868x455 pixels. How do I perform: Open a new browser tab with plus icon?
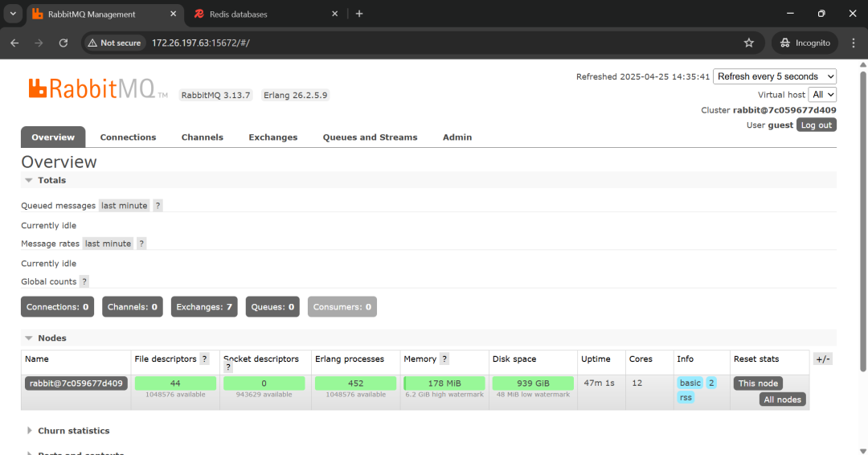click(x=359, y=14)
